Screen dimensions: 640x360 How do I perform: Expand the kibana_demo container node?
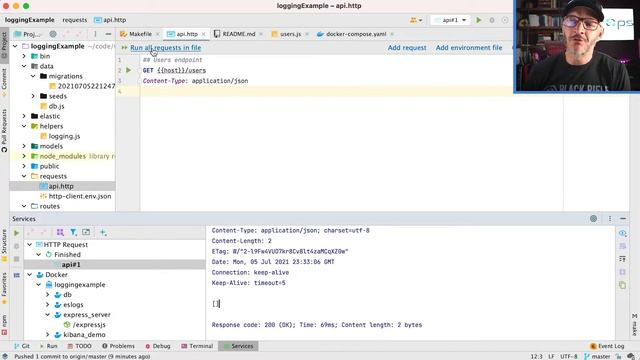(48, 335)
